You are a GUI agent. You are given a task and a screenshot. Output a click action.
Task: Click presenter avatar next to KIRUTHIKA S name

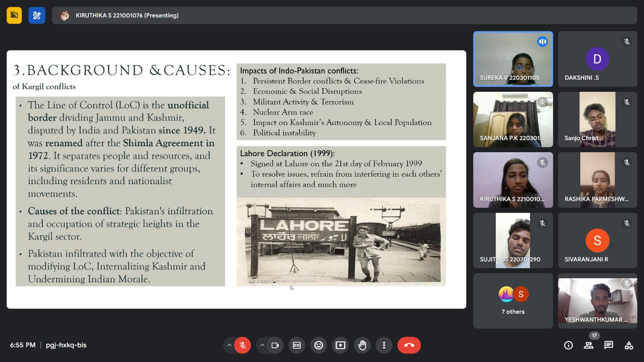(x=64, y=15)
